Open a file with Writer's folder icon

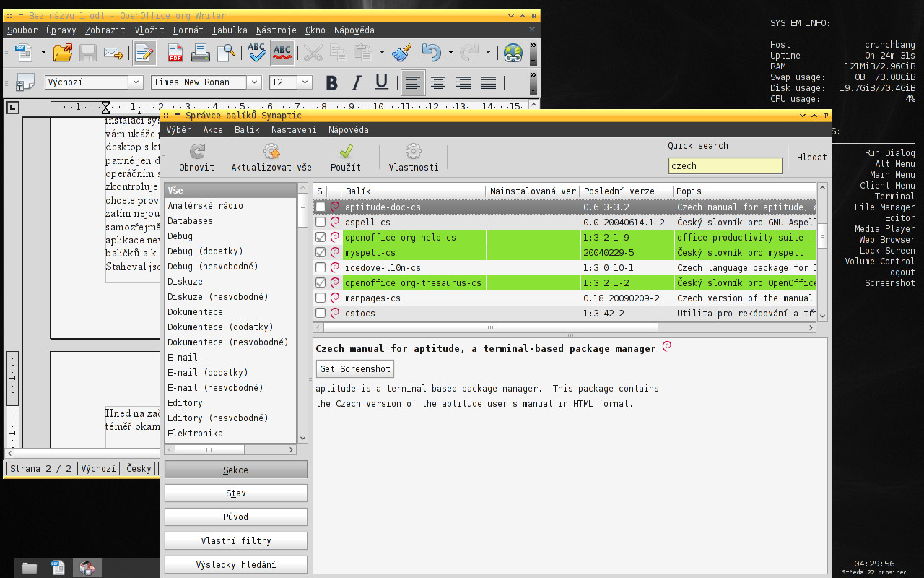coord(63,52)
